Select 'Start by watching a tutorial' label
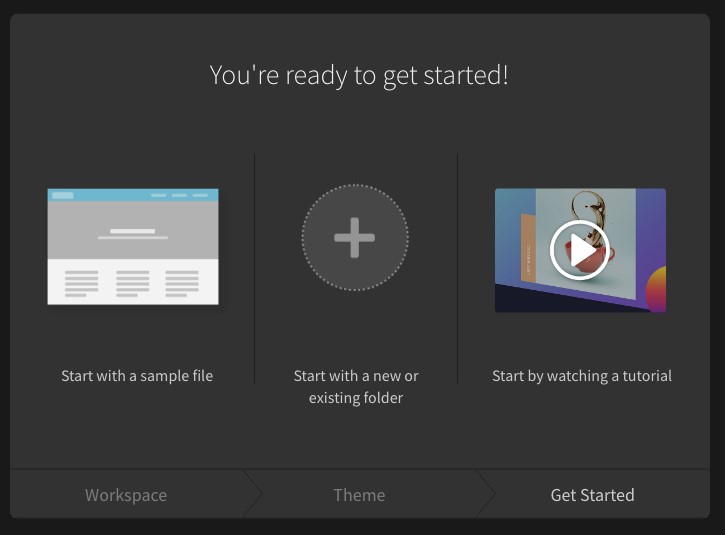This screenshot has width=725, height=535. (x=582, y=376)
